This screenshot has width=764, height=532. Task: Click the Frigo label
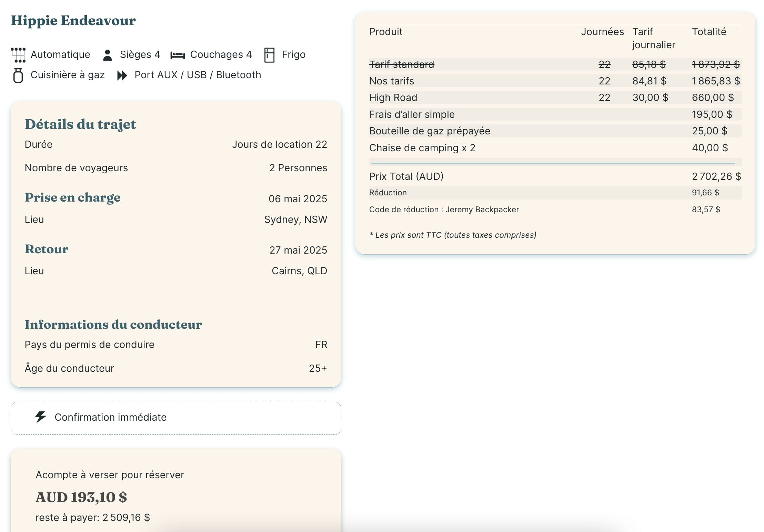[x=294, y=54]
